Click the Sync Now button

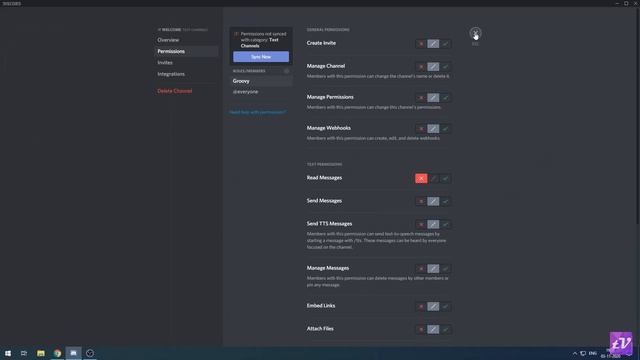pyautogui.click(x=261, y=57)
